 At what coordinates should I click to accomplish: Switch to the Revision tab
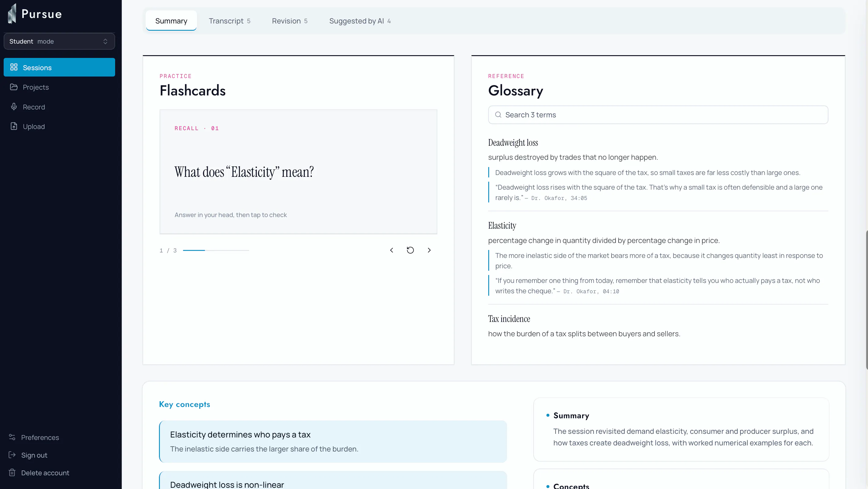point(290,21)
